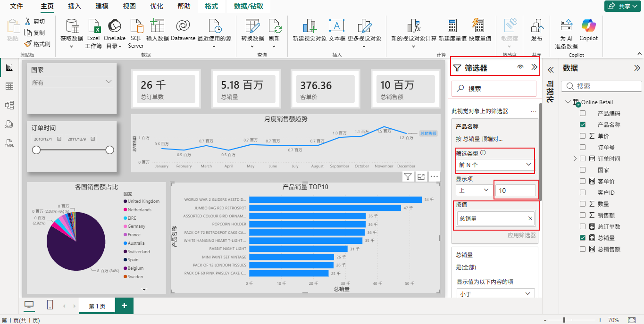Switch to 格式 ribbon tab
This screenshot has height=324, width=644.
pyautogui.click(x=211, y=6)
